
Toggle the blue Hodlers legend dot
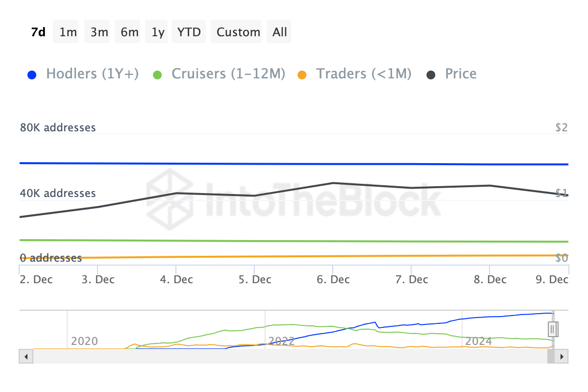(x=32, y=75)
